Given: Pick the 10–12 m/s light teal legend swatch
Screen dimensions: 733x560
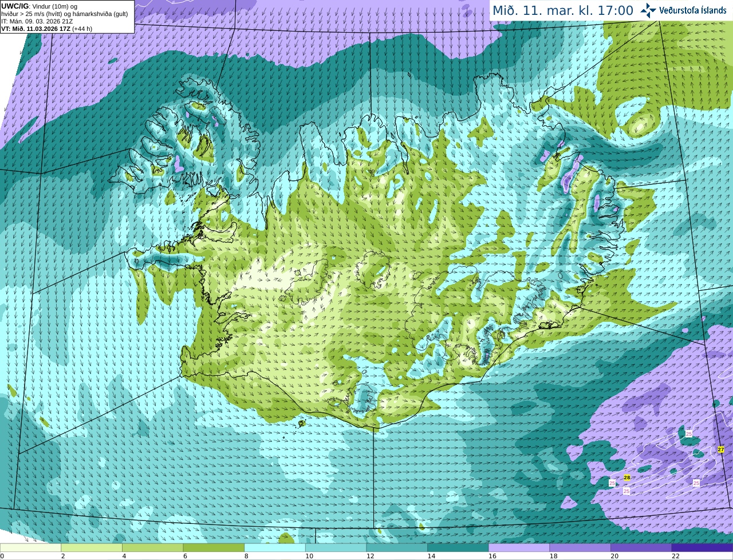Looking at the screenshot, I should click(336, 548).
